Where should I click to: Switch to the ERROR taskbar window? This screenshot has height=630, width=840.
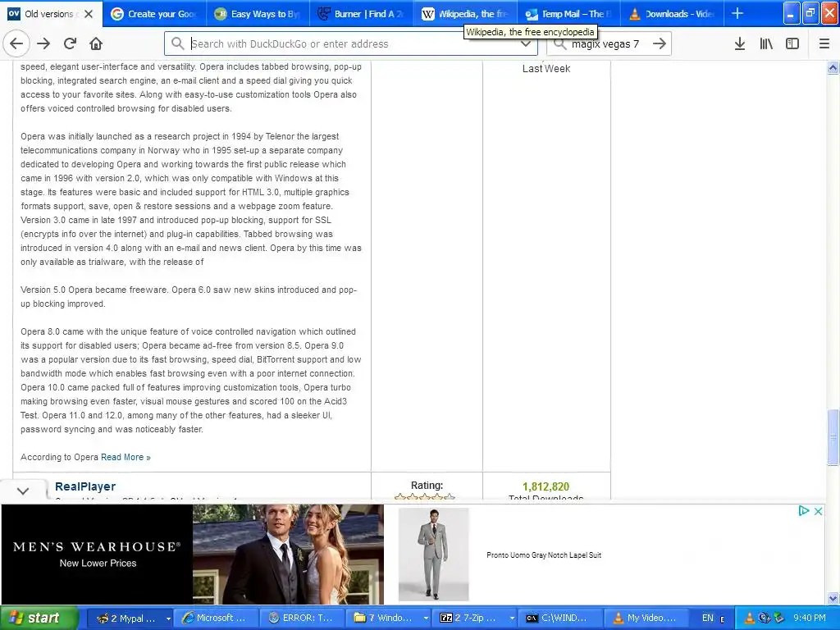[x=304, y=618]
